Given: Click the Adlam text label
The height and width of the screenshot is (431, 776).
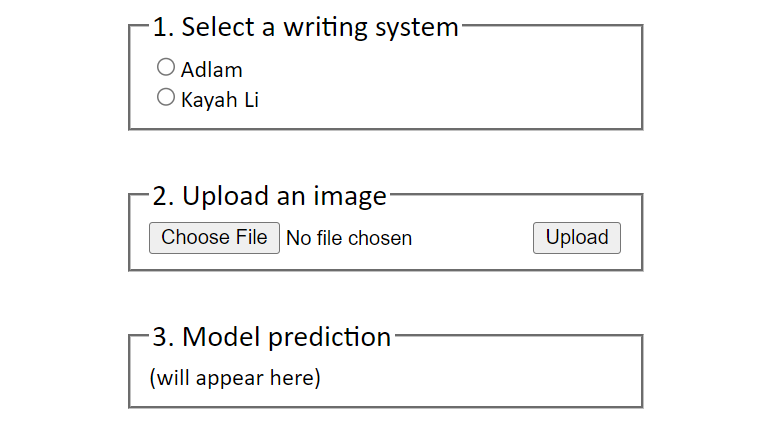Looking at the screenshot, I should (212, 70).
